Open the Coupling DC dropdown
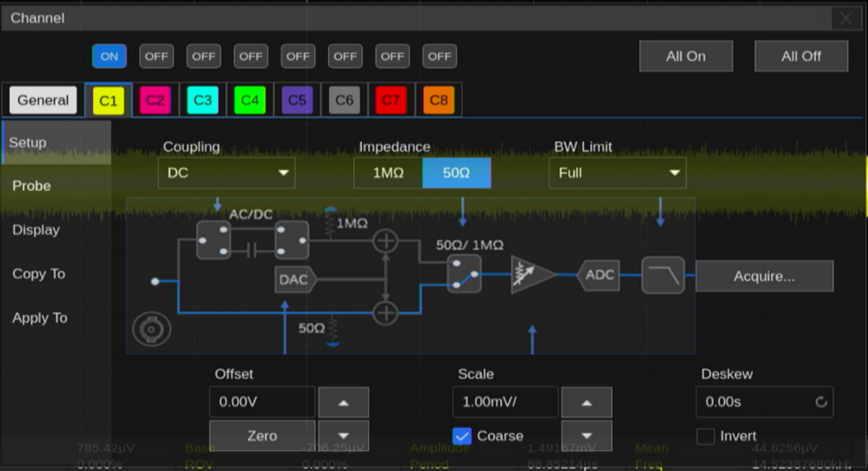The image size is (868, 471). 227,173
